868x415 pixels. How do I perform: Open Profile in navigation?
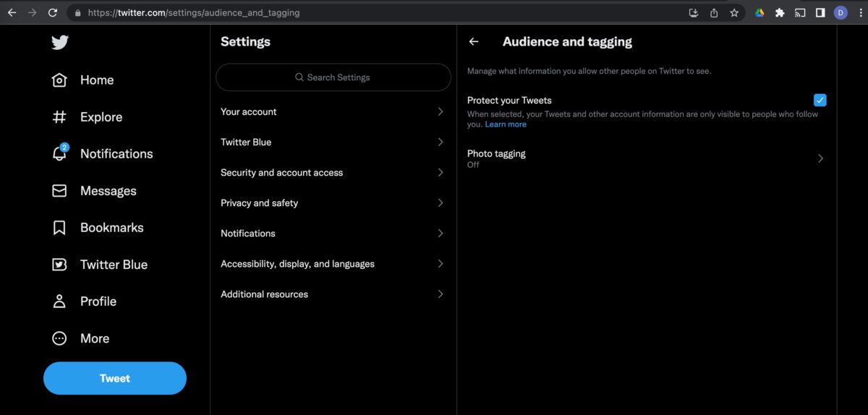pyautogui.click(x=98, y=301)
